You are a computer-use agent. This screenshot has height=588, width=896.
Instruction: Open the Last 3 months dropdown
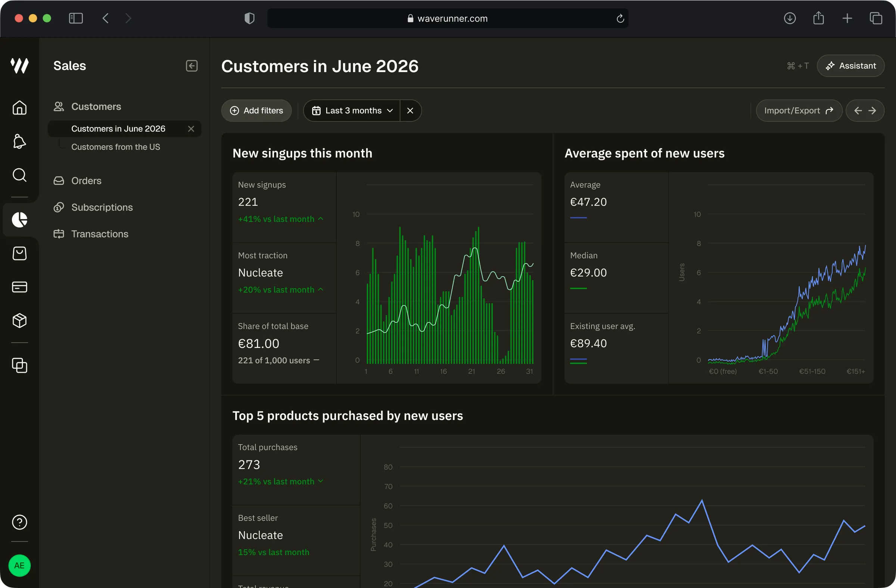(352, 111)
